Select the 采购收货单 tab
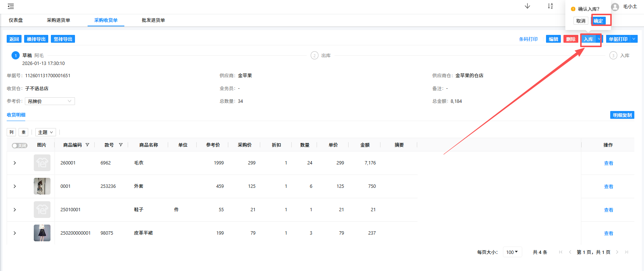Viewport: 644px width, 271px height. click(106, 20)
